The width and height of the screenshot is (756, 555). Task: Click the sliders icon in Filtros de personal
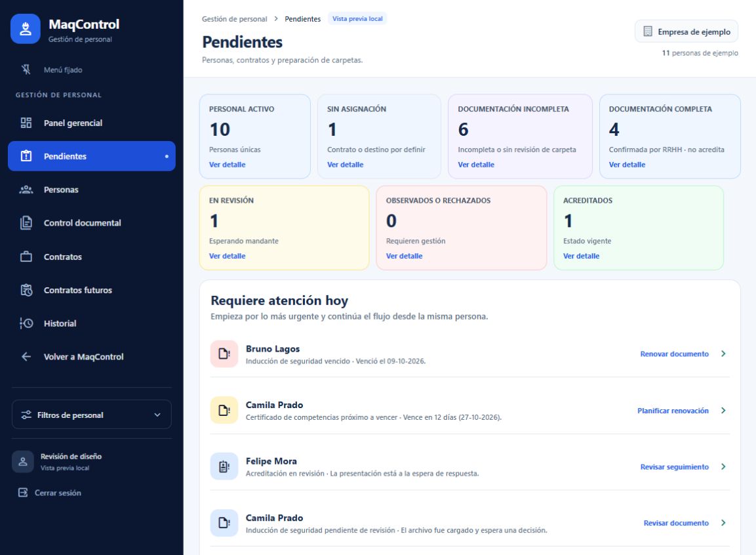click(x=26, y=415)
